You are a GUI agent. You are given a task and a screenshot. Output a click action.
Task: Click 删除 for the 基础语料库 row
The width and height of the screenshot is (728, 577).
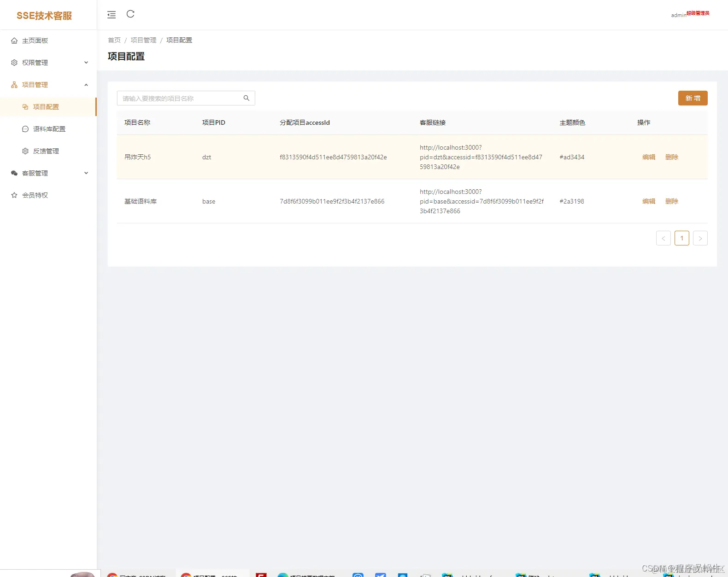click(x=672, y=201)
